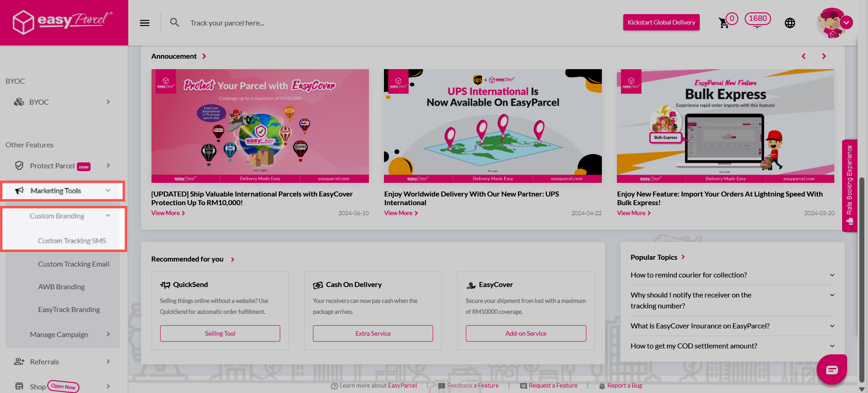Image resolution: width=868 pixels, height=393 pixels.
Task: Click the Shop storefront icon
Action: click(19, 386)
